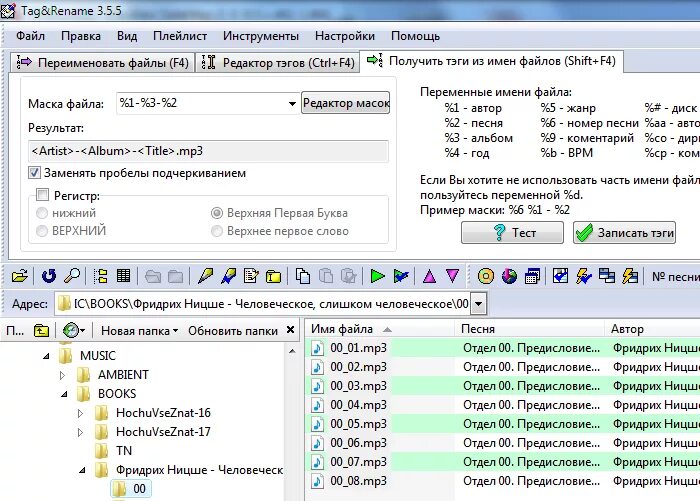
Task: Open the 'Настройки' menu
Action: (x=345, y=36)
